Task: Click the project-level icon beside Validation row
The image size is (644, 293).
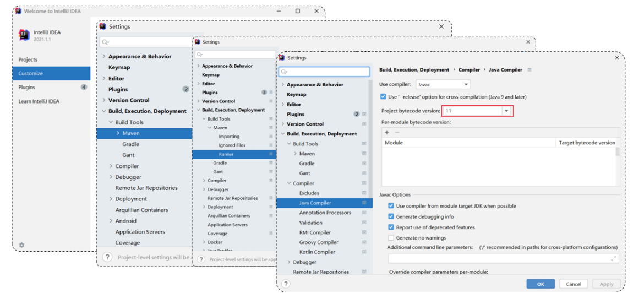Action: pos(364,223)
